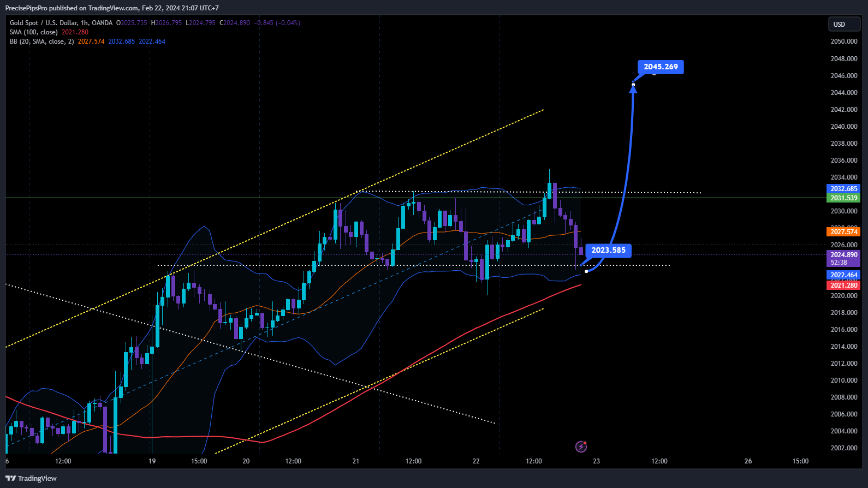This screenshot has width=868, height=488.
Task: Click the 2010.000 price scale label
Action: 844,380
